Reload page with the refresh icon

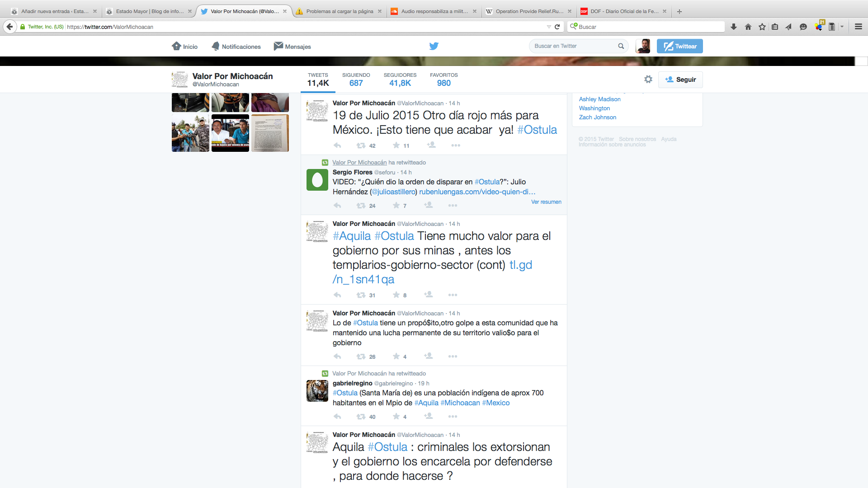[557, 27]
